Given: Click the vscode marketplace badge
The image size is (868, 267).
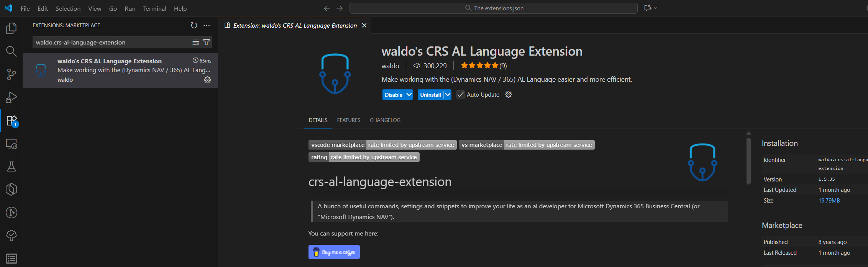Looking at the screenshot, I should click(x=382, y=145).
